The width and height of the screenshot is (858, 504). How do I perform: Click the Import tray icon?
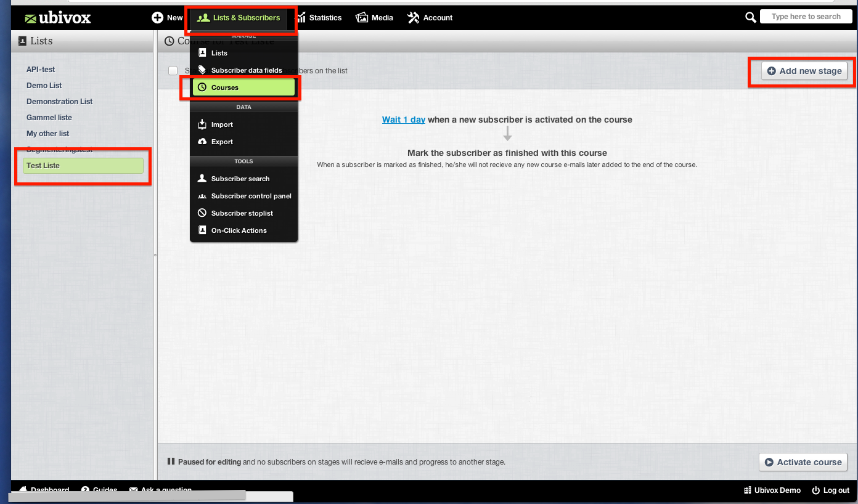tap(202, 124)
